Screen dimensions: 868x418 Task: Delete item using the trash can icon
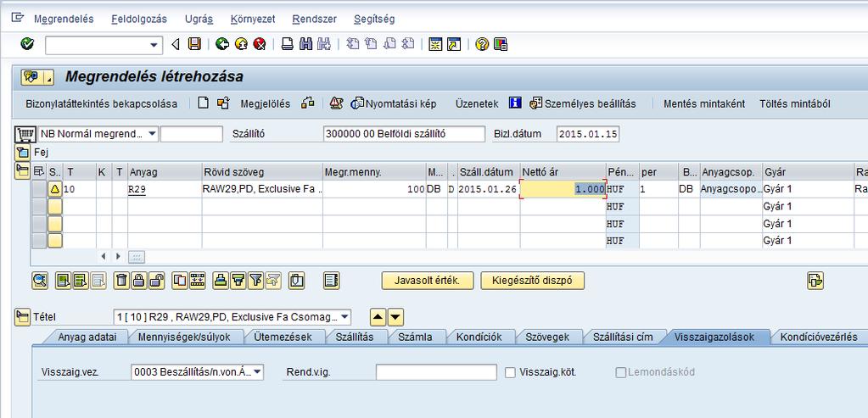point(121,281)
